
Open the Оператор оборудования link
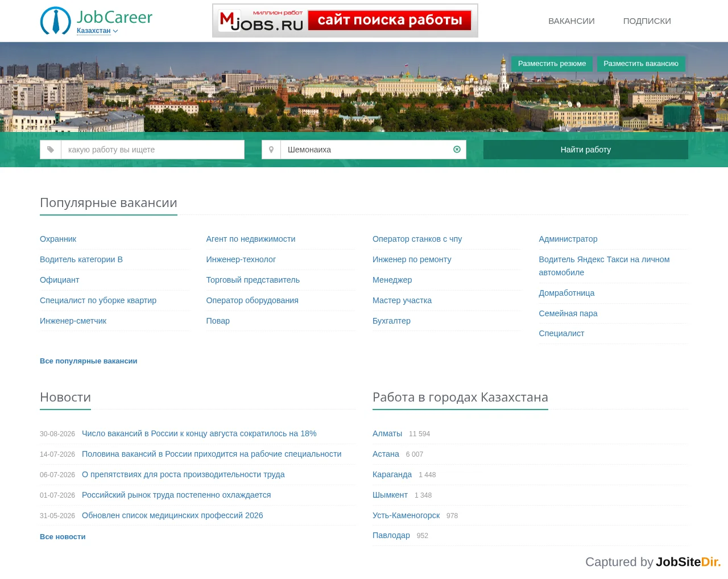253,300
